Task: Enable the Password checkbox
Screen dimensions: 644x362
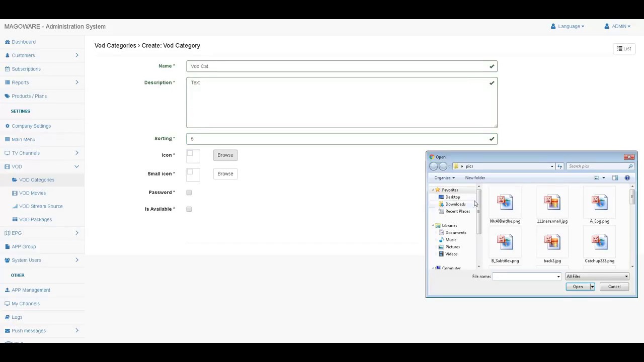Action: point(189,192)
